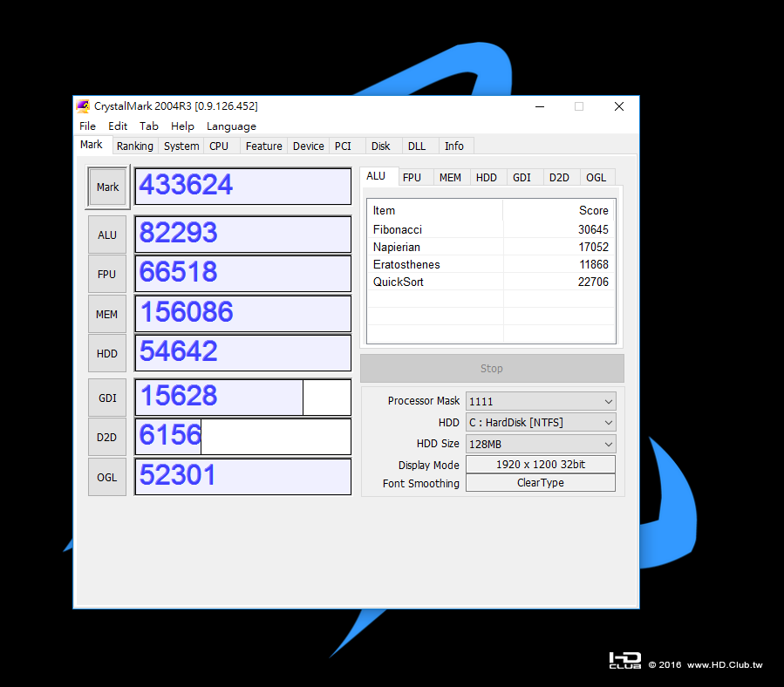This screenshot has height=687, width=784.
Task: Click the GDI progress score 15628
Action: coord(243,398)
